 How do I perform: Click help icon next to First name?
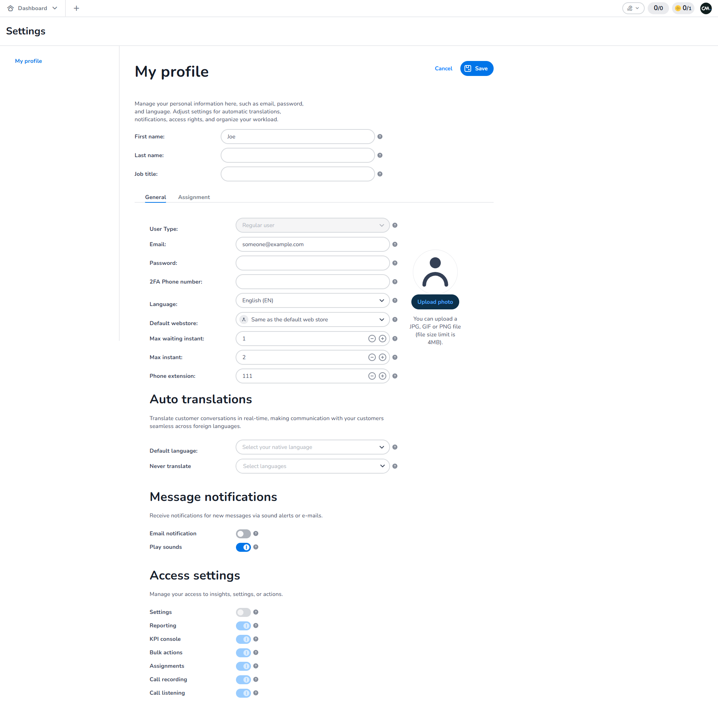380,137
